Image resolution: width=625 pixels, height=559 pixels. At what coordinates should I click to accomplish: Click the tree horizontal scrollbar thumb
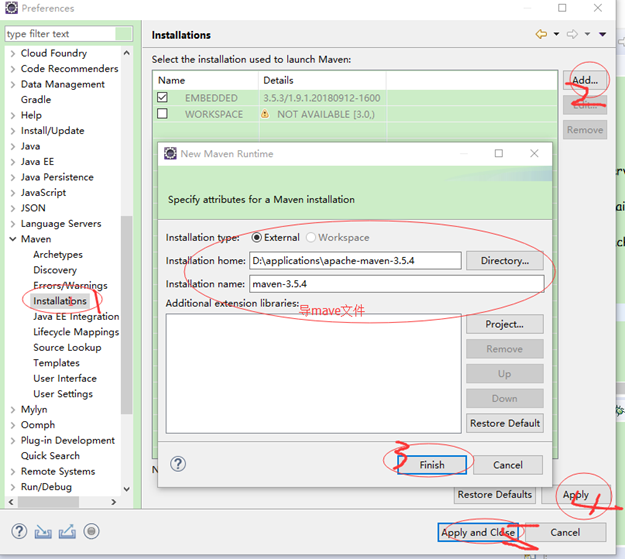(48, 502)
